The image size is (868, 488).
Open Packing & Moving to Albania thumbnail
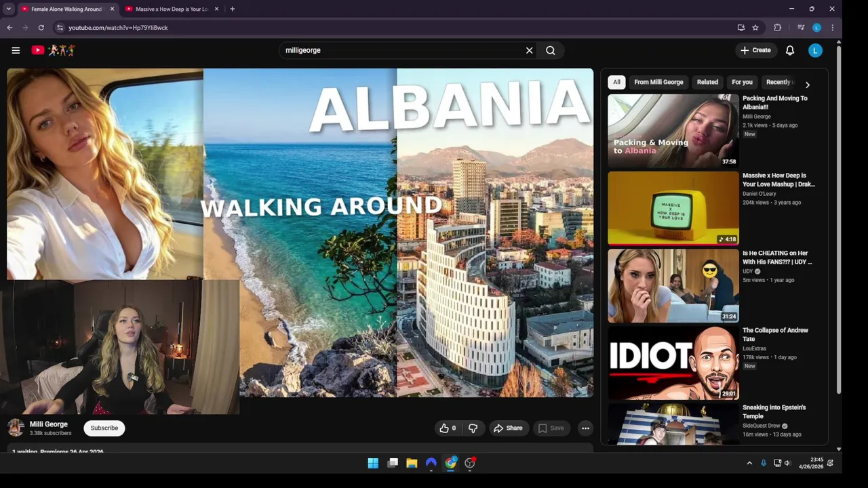673,130
